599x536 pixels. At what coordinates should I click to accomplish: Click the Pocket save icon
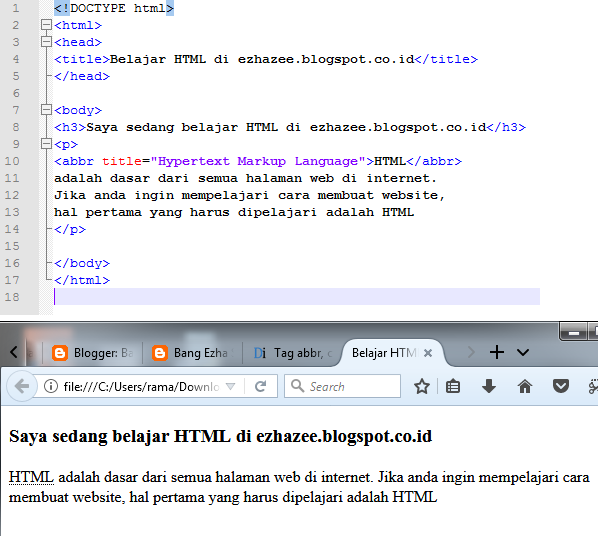561,387
